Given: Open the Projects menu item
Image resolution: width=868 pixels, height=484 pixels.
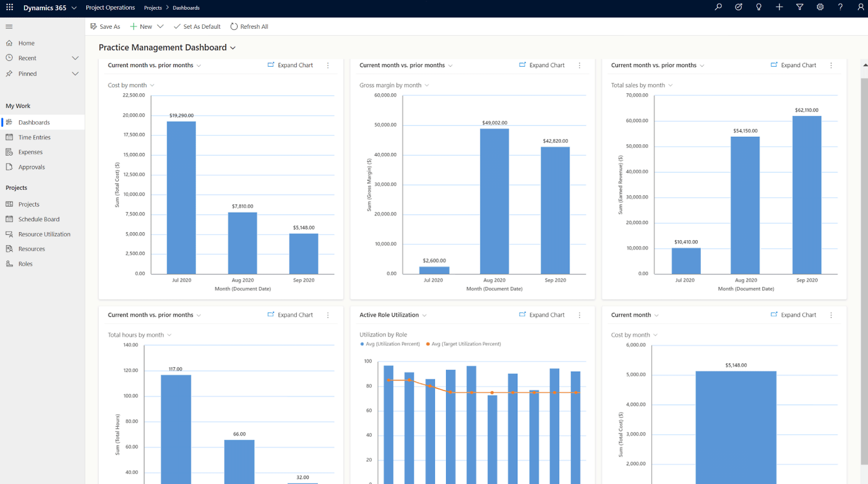Looking at the screenshot, I should tap(29, 204).
